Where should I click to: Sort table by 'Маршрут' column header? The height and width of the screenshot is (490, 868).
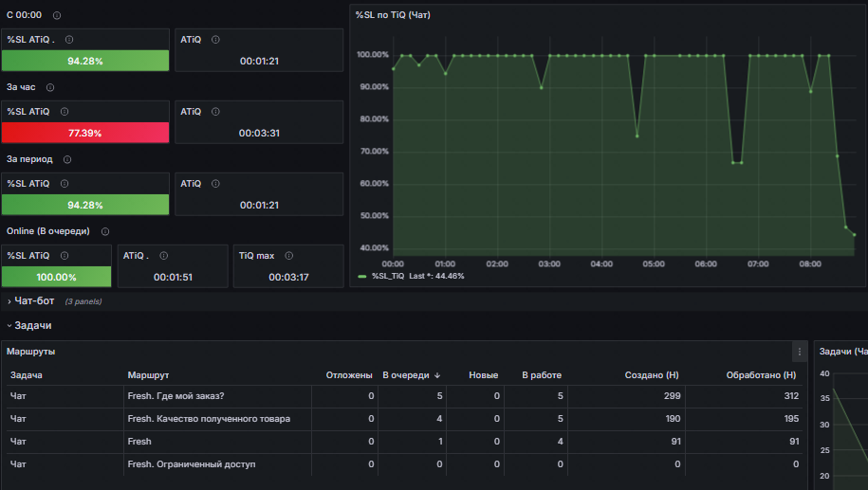148,375
